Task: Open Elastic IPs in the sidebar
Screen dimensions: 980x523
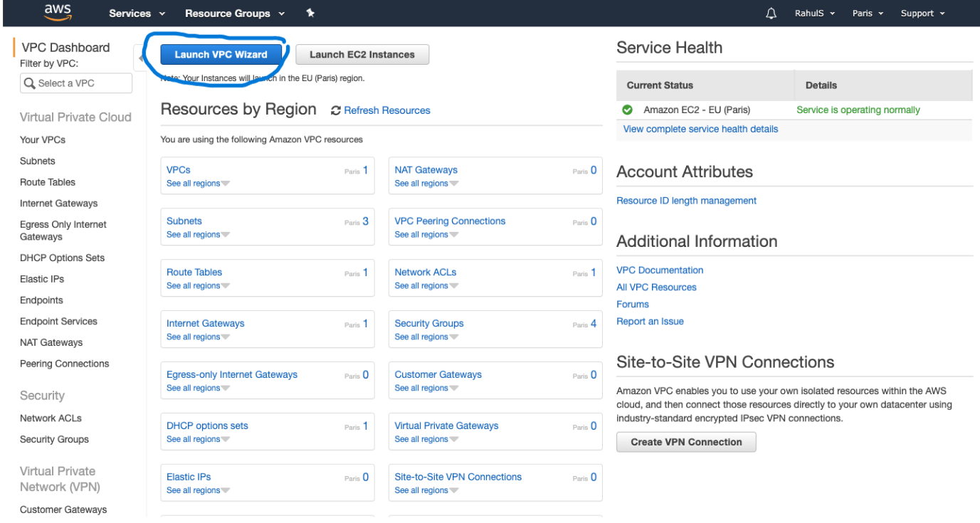Action: tap(43, 280)
